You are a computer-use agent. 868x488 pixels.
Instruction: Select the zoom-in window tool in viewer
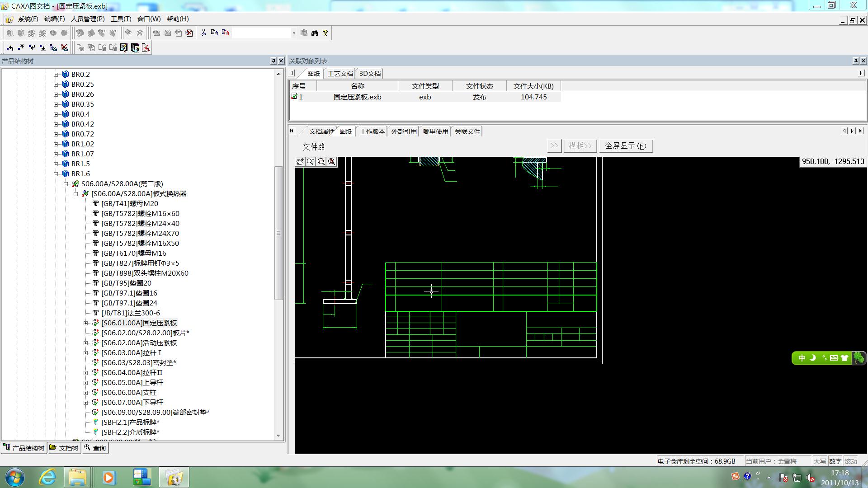point(311,162)
